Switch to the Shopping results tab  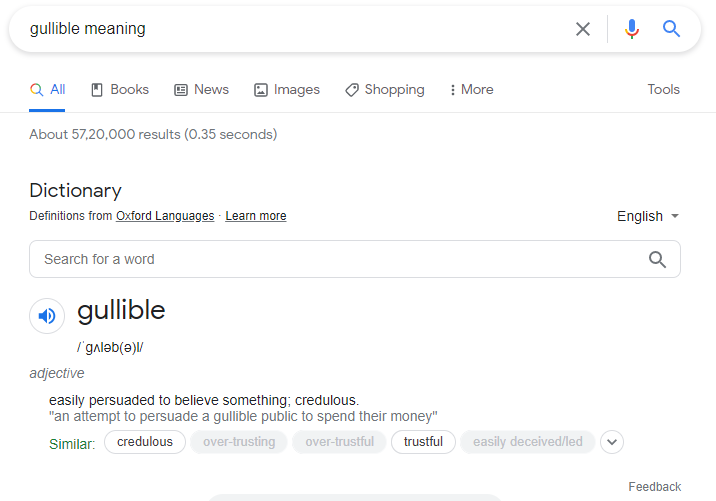coord(384,89)
